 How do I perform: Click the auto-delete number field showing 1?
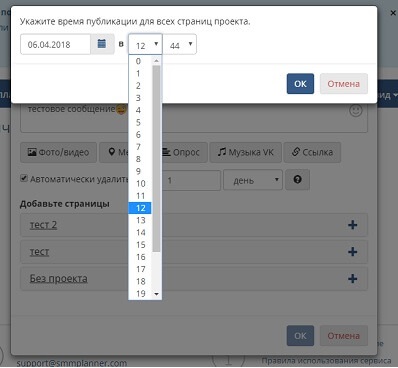coord(191,180)
